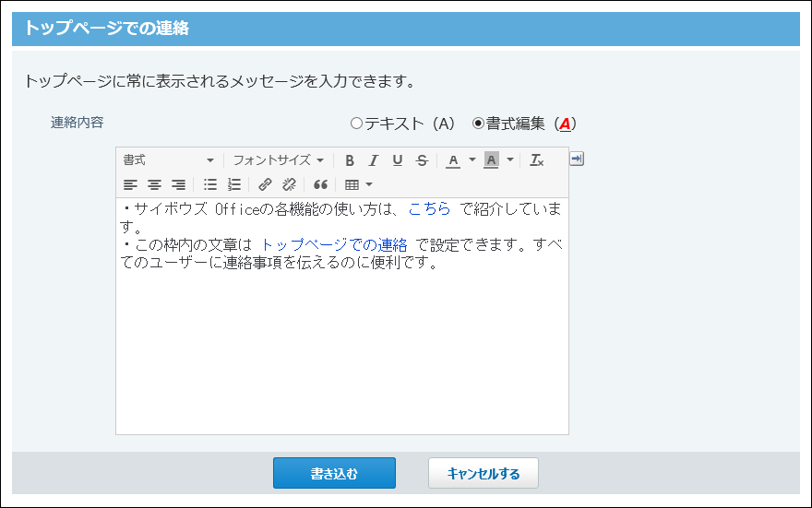Open the 書式 format dropdown
Viewport: 812px width, 508px height.
(x=168, y=160)
